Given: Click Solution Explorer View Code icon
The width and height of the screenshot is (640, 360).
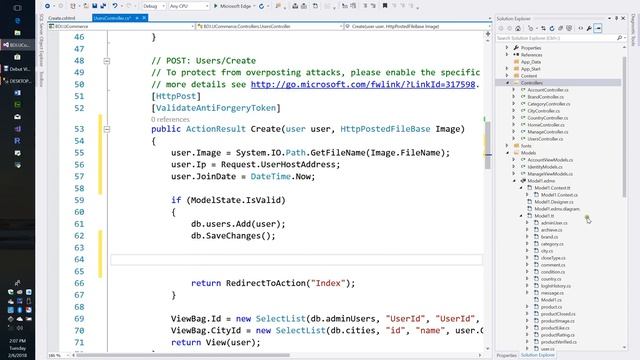Looking at the screenshot, I should coord(581,28).
